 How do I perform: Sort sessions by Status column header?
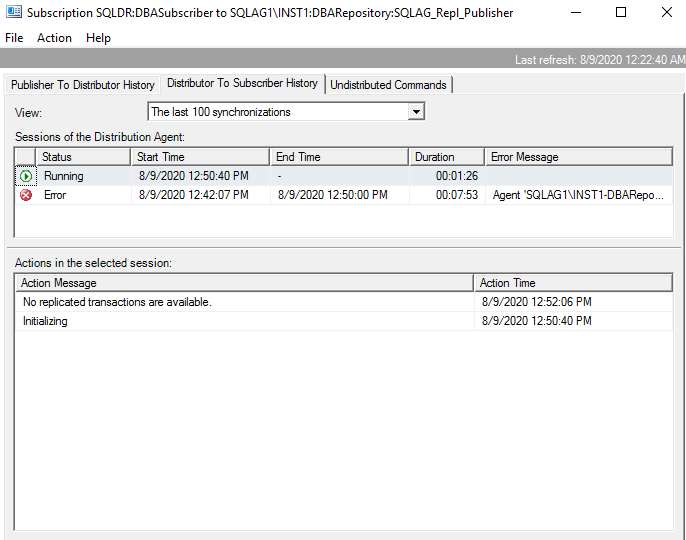pos(83,157)
